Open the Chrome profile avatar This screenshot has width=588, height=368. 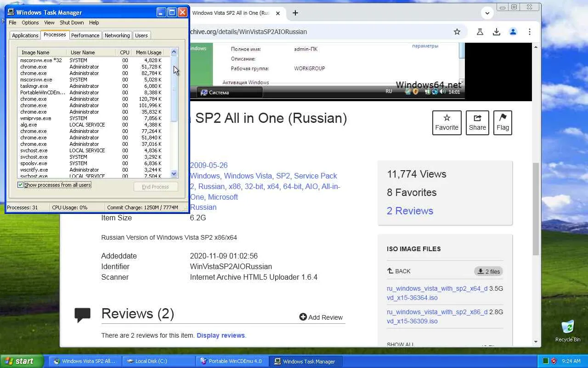point(513,32)
